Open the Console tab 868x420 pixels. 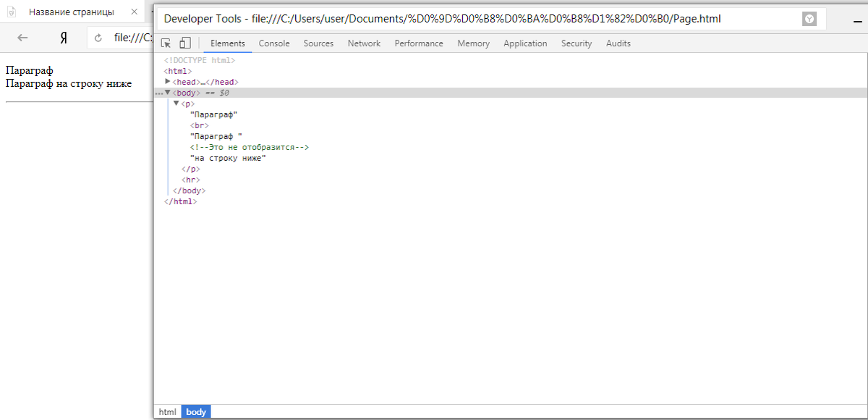click(274, 43)
